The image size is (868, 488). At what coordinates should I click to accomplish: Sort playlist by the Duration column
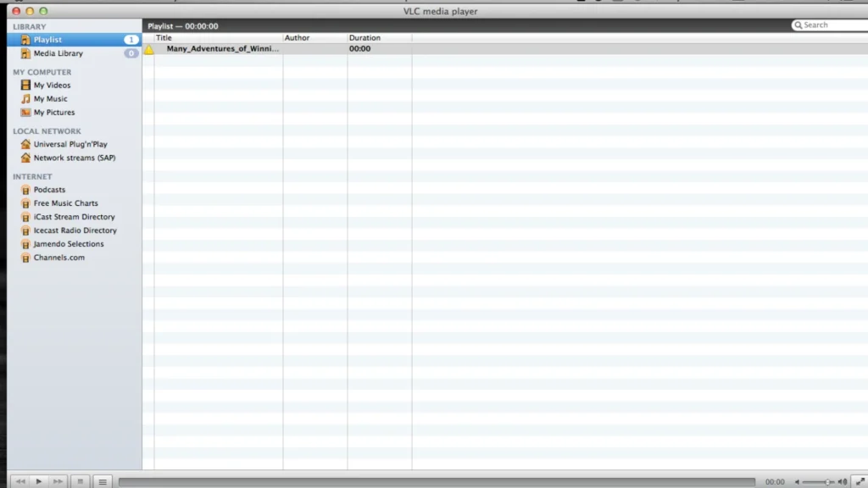pos(364,37)
